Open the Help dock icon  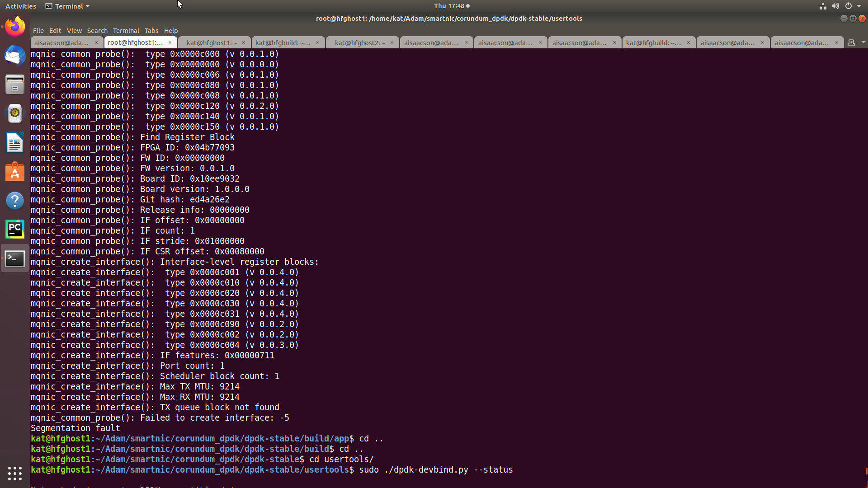[15, 201]
